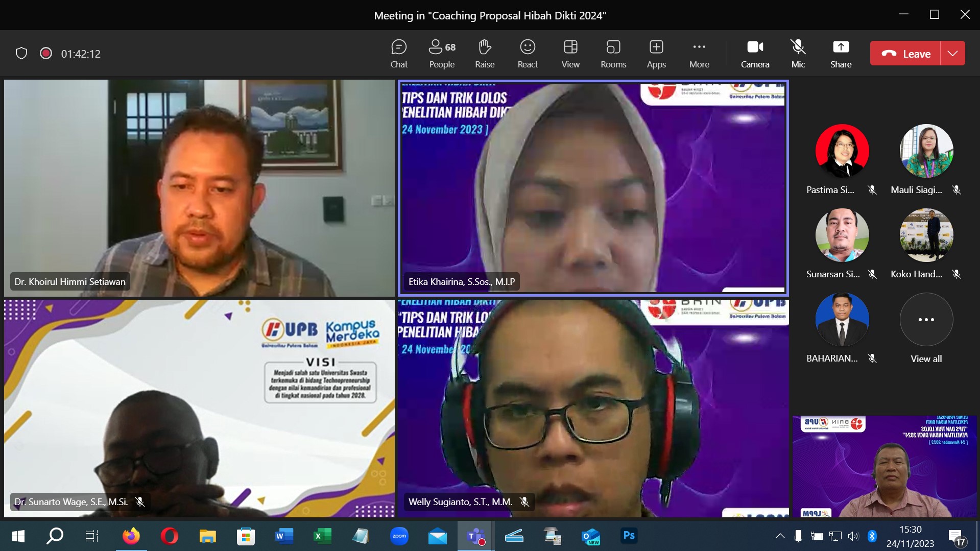Turn on the Camera
This screenshot has width=980, height=551.
754,53
